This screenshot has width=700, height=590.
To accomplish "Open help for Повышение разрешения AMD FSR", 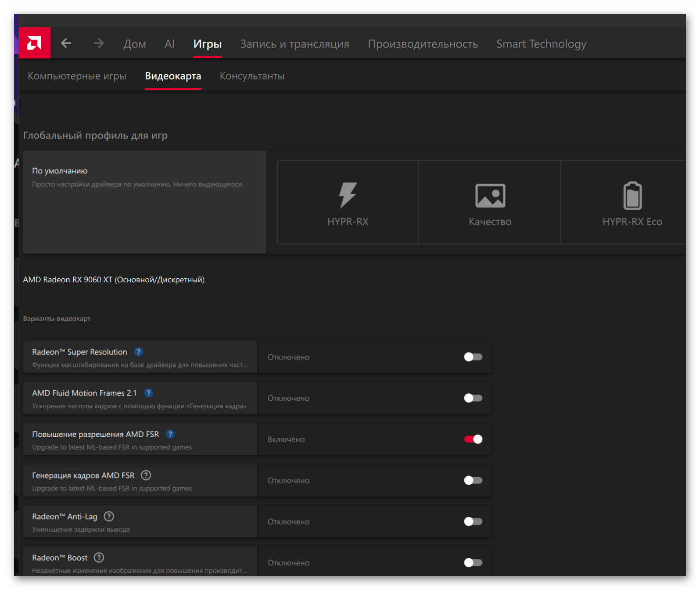I will coord(170,434).
